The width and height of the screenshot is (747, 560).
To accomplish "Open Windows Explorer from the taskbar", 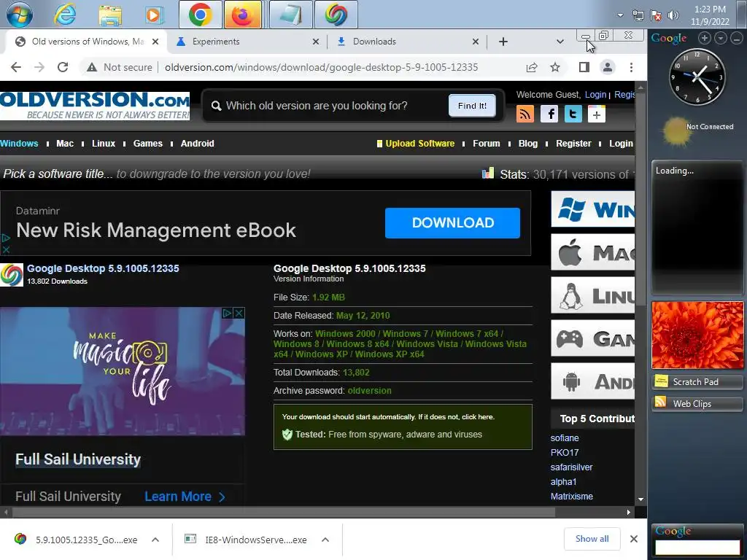I will pyautogui.click(x=110, y=15).
